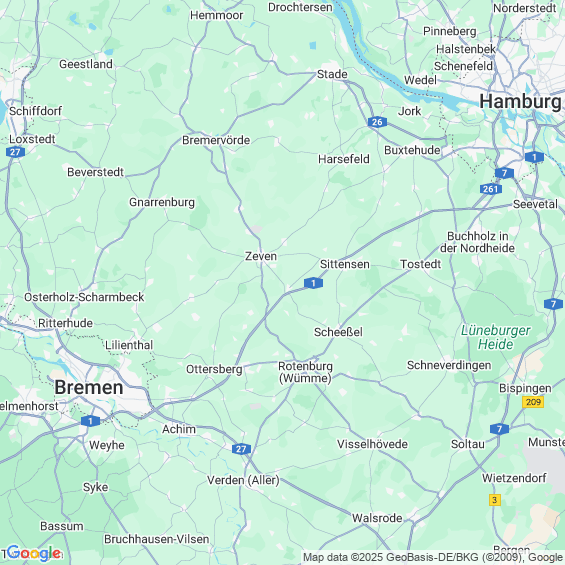Viewport: 565px width, 565px height.
Task: Click the map data copyright text
Action: click(x=433, y=557)
